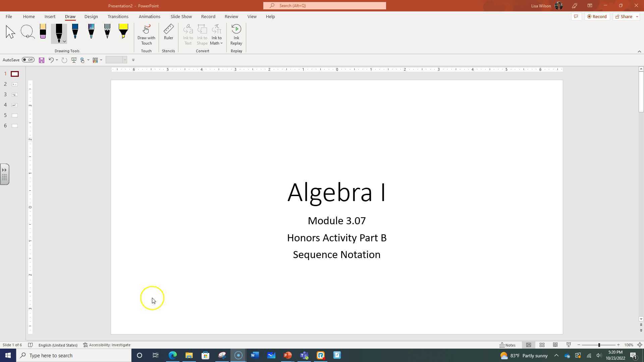The image size is (644, 362).
Task: Show or hide the Notes pane
Action: (508, 345)
